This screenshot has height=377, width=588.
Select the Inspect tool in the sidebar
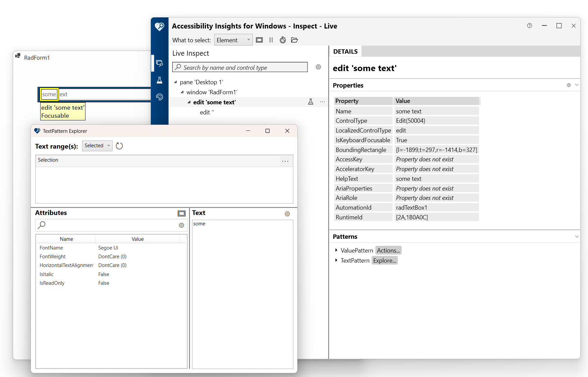[x=160, y=63]
